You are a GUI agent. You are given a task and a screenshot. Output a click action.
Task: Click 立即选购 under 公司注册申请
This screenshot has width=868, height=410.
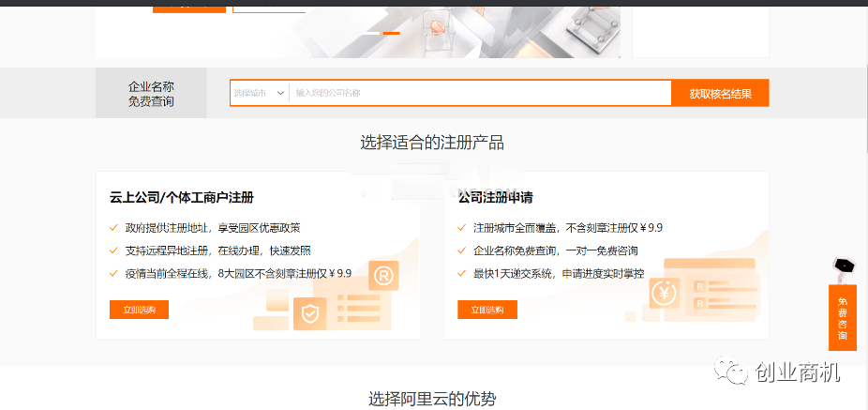click(x=487, y=310)
